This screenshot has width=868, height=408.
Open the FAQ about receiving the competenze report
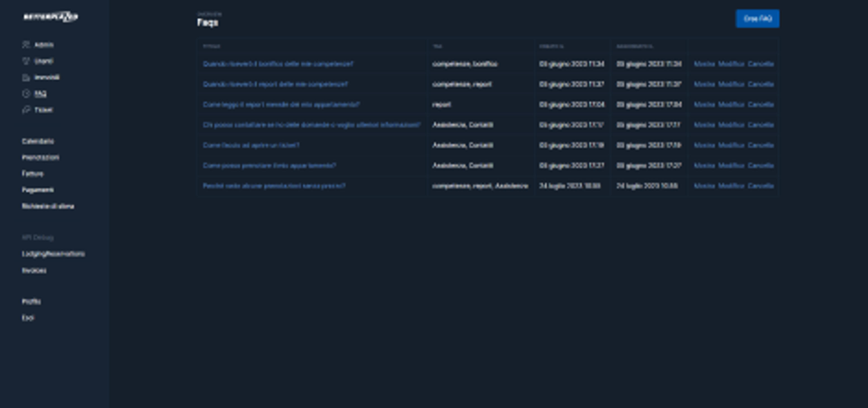coord(275,84)
